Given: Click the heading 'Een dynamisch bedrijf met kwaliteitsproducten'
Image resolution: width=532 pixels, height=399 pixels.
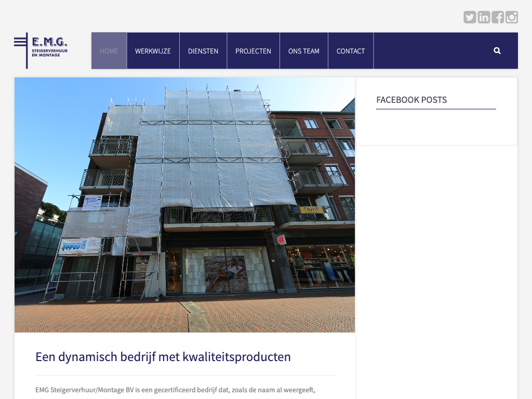Looking at the screenshot, I should pos(163,357).
